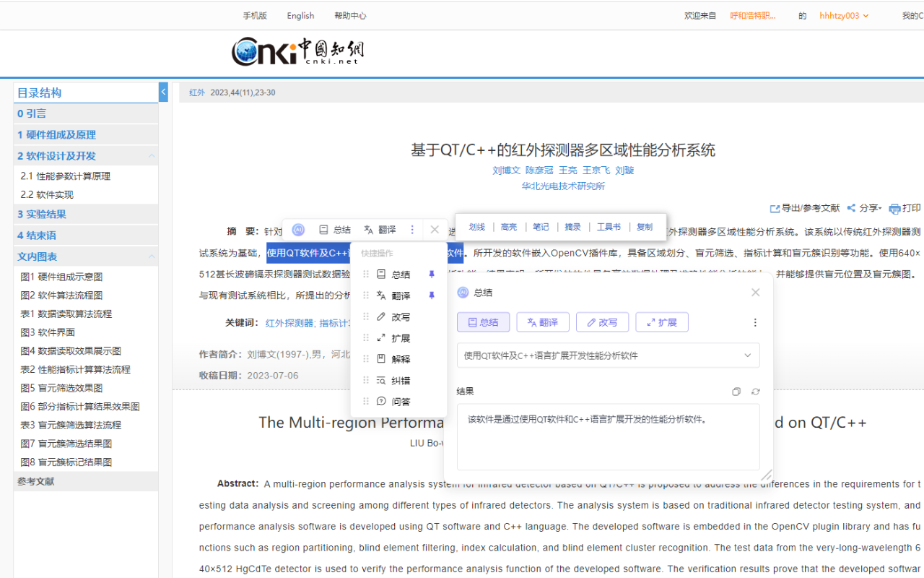Screen dimensions: 924x578
Task: Close the 总结 result panel
Action: 755,293
